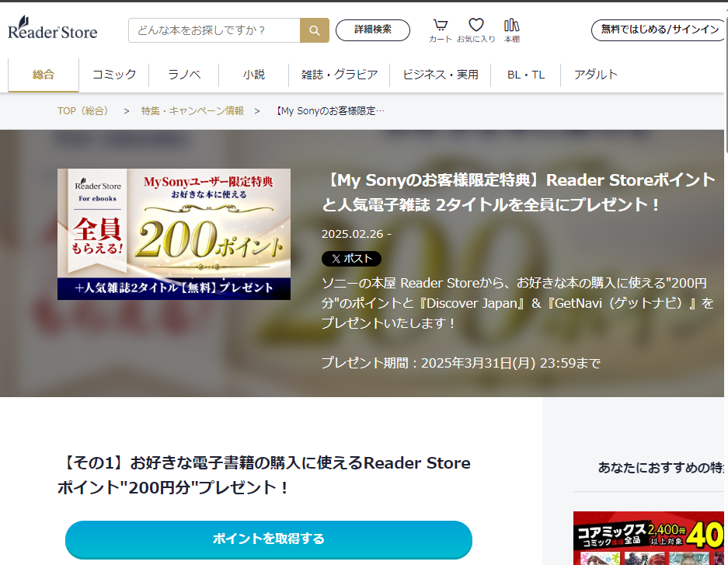The width and height of the screenshot is (728, 565).
Task: Open the bookshelf icon (本棚)
Action: click(512, 30)
